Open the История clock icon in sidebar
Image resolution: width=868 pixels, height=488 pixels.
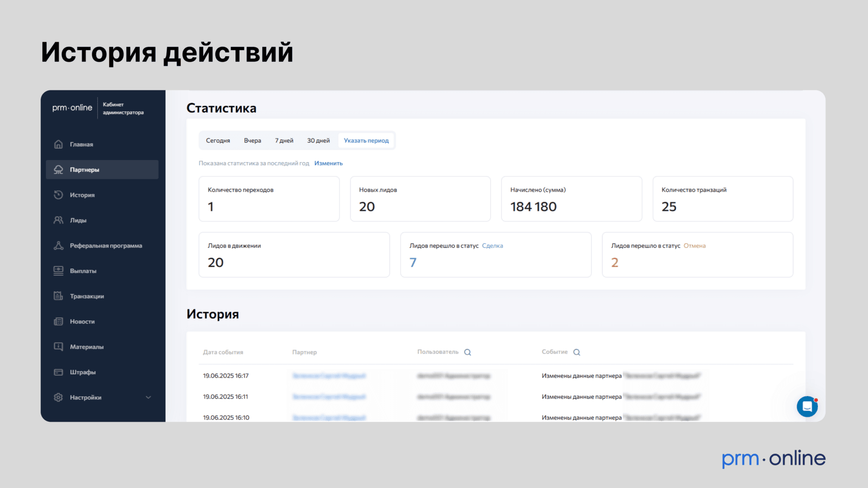pos(58,195)
